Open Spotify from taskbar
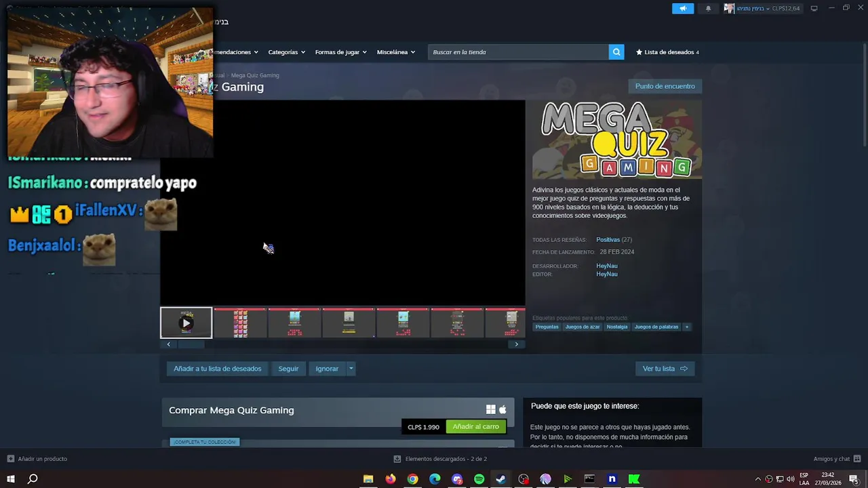Viewport: 868px width, 488px height. click(x=479, y=479)
